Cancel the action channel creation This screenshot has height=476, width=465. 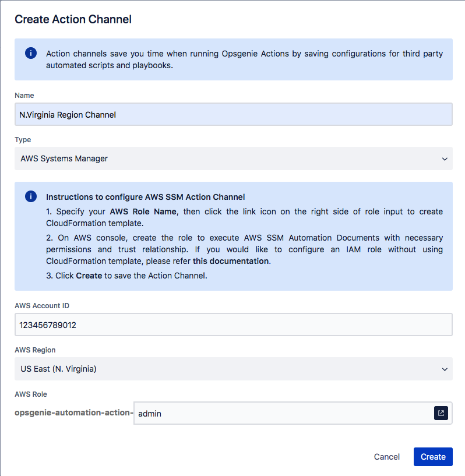pos(387,457)
